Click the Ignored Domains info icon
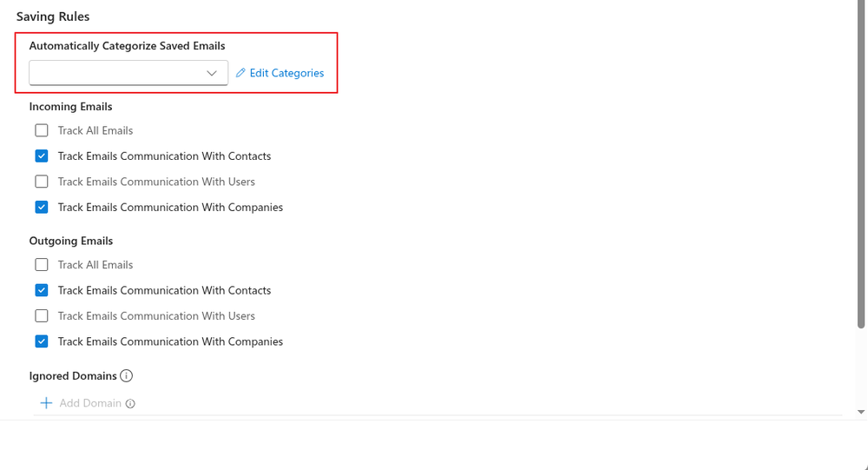Viewport: 868px width, 470px height. 126,376
